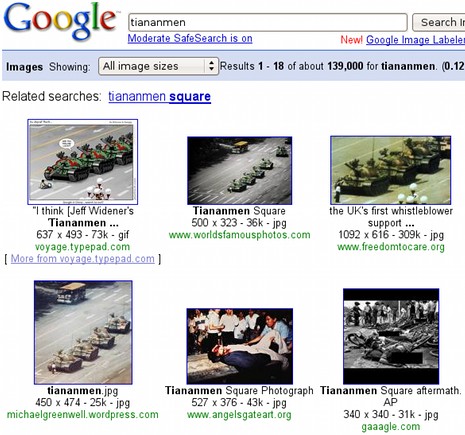Select the tiananmen square related search

click(x=159, y=96)
